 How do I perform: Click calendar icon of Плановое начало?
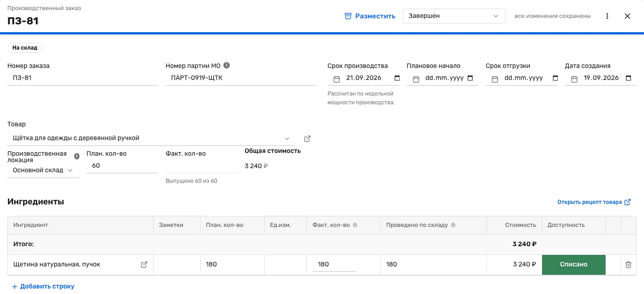pos(416,79)
